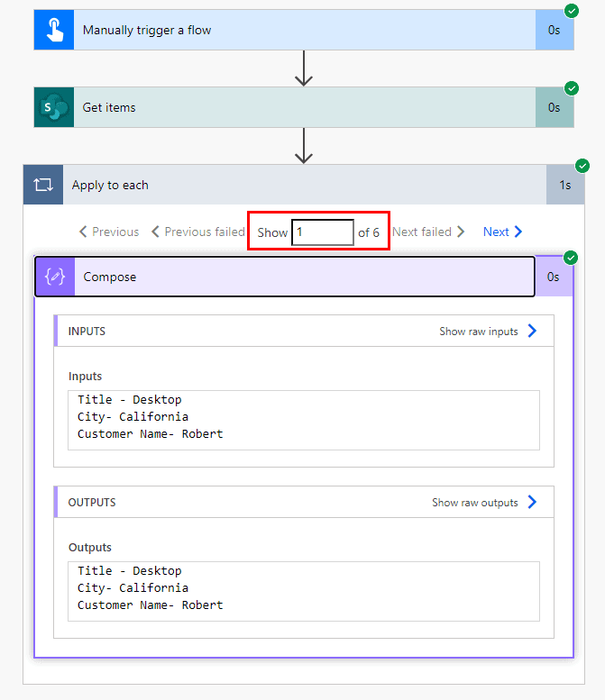Open Show raw outputs

click(475, 503)
